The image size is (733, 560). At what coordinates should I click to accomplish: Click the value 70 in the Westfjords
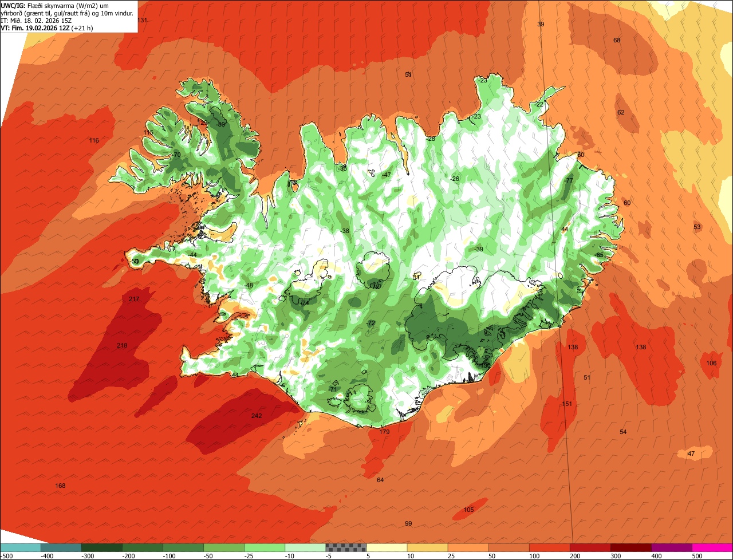tap(178, 155)
